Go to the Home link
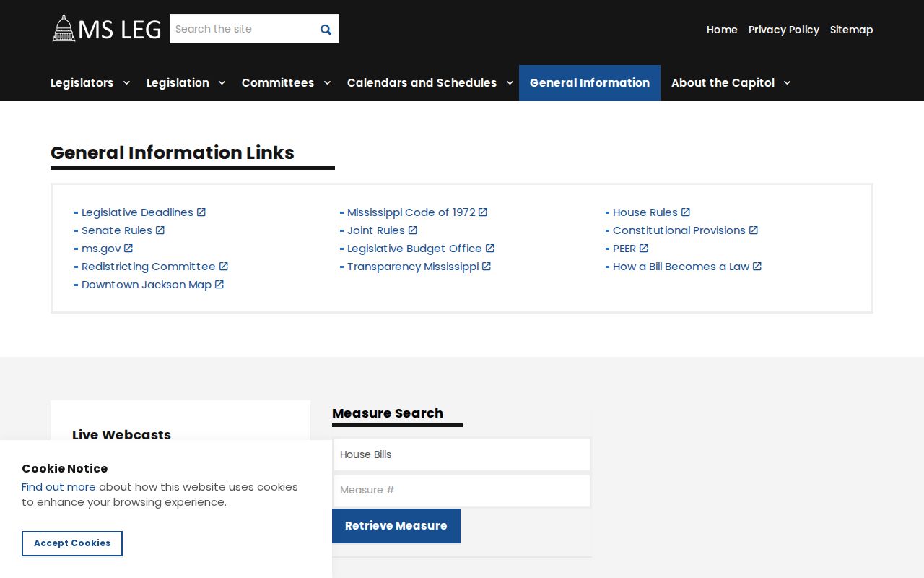 pyautogui.click(x=722, y=30)
